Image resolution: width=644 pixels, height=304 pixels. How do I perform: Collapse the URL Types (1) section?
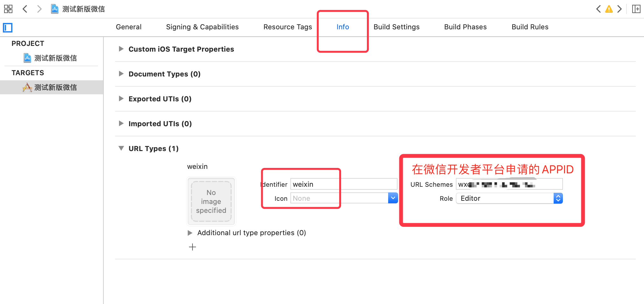pyautogui.click(x=121, y=148)
